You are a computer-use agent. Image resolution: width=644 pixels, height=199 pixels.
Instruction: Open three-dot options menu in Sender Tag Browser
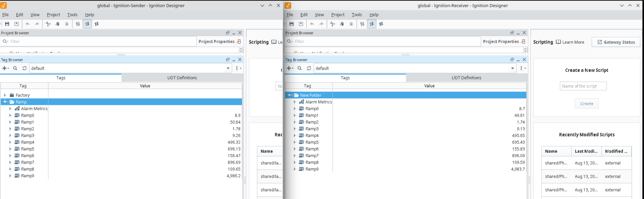click(x=238, y=68)
